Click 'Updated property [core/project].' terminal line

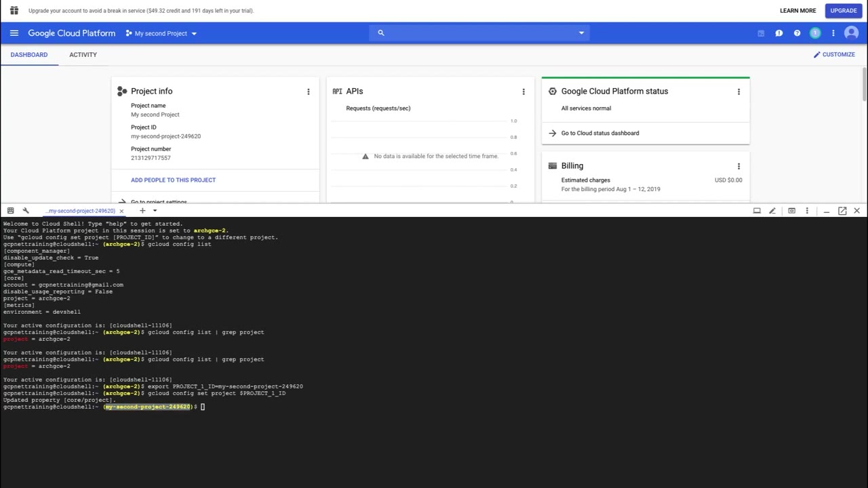point(59,401)
